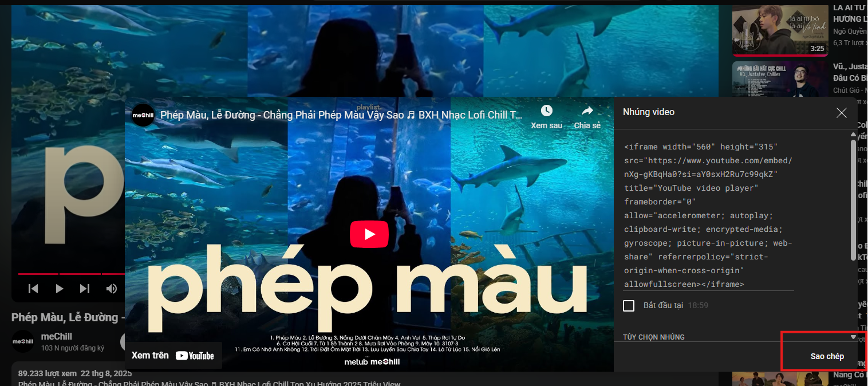
Task: Close the Nhúng video dialog
Action: (841, 113)
